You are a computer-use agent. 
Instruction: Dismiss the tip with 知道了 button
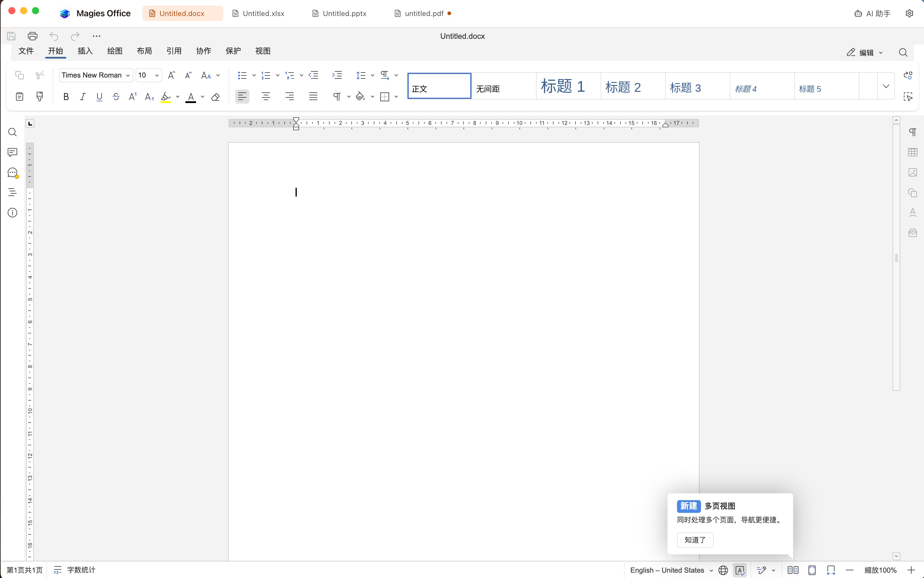coord(695,540)
